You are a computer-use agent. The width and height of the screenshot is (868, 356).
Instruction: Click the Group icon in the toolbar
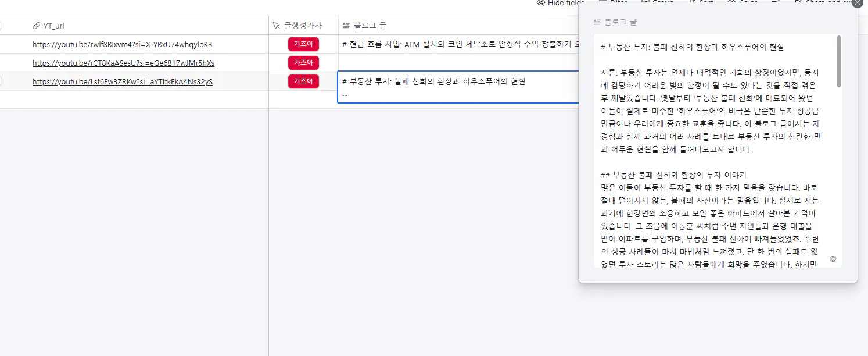pos(645,2)
